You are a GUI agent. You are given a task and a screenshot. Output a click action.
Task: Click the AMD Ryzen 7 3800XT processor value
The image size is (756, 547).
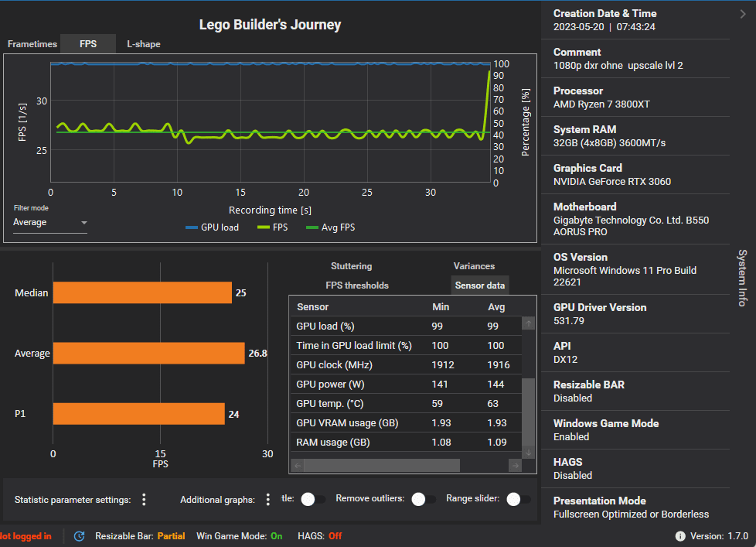click(x=601, y=104)
